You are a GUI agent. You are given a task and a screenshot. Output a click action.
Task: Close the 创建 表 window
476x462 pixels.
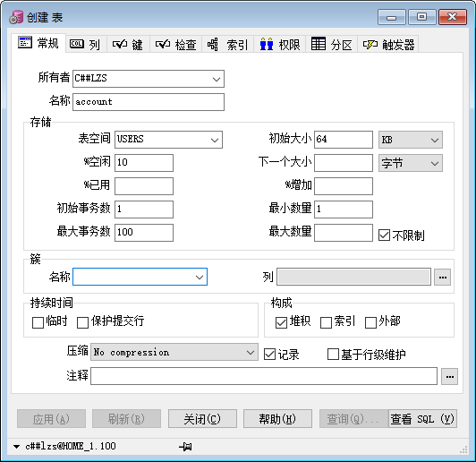coord(453,17)
